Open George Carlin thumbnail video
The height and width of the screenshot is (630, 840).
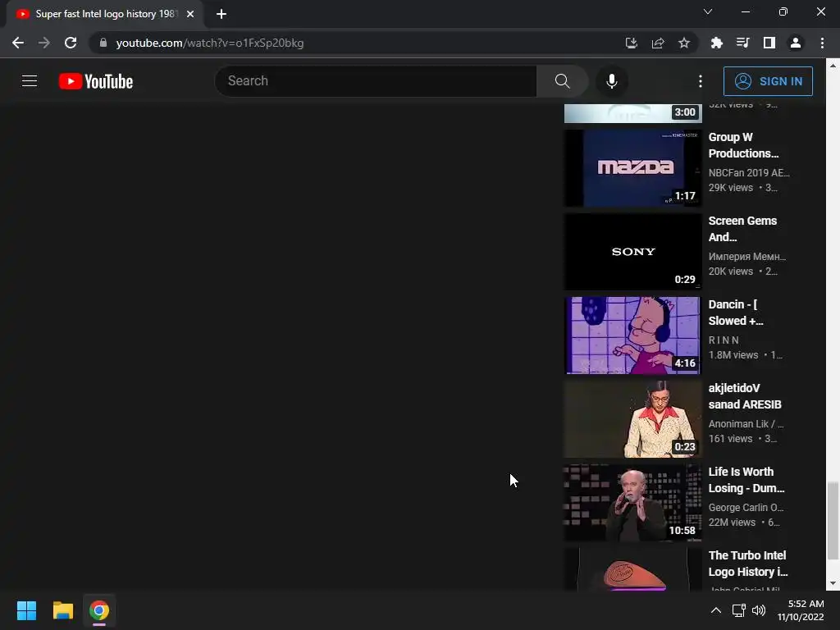click(x=632, y=503)
